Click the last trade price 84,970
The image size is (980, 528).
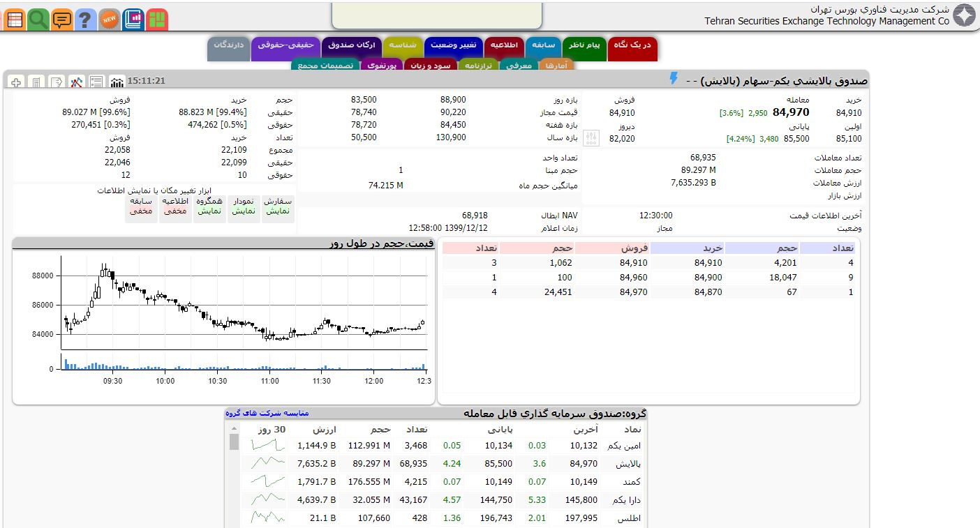791,112
